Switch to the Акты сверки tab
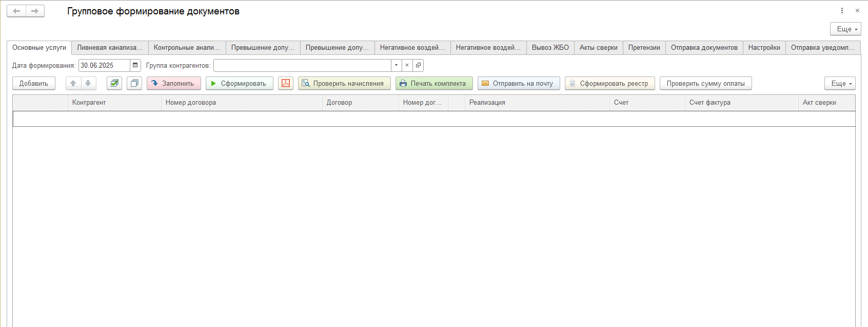 point(599,48)
